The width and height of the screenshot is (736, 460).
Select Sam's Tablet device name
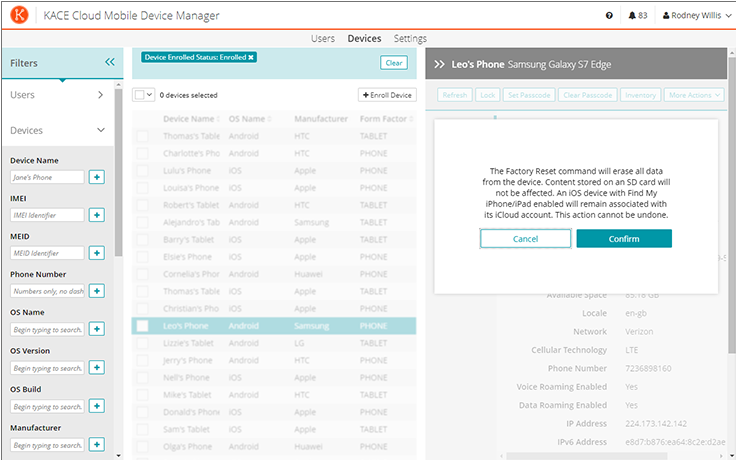[186, 429]
